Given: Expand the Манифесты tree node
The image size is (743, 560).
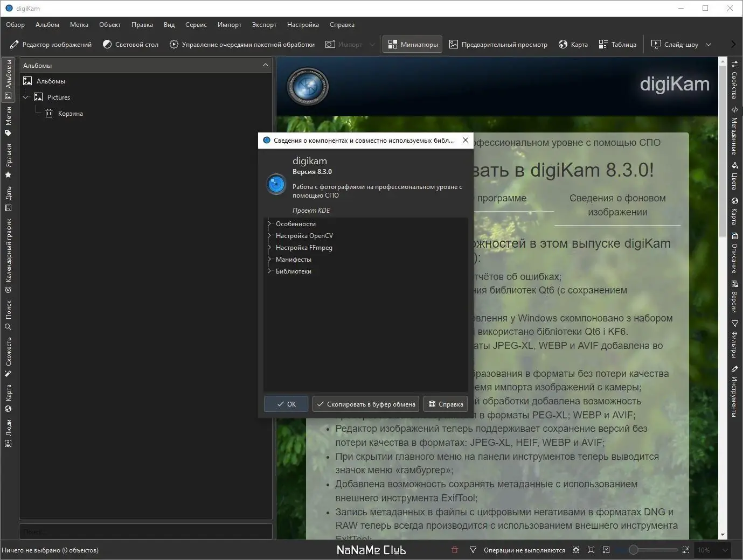Looking at the screenshot, I should click(x=269, y=259).
